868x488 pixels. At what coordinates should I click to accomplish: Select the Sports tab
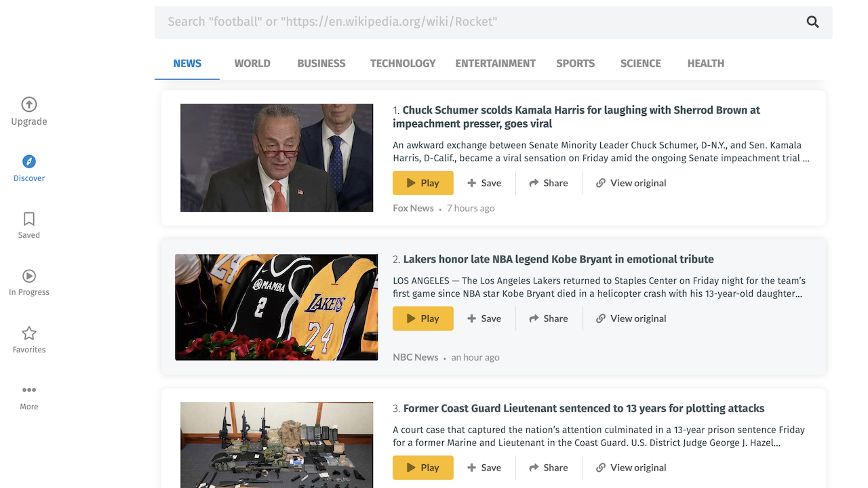click(575, 63)
